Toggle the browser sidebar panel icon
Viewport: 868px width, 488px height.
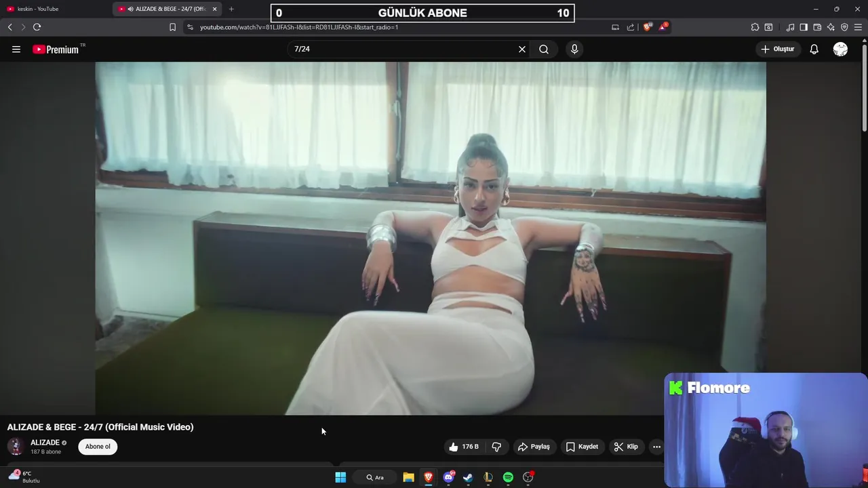click(x=804, y=27)
